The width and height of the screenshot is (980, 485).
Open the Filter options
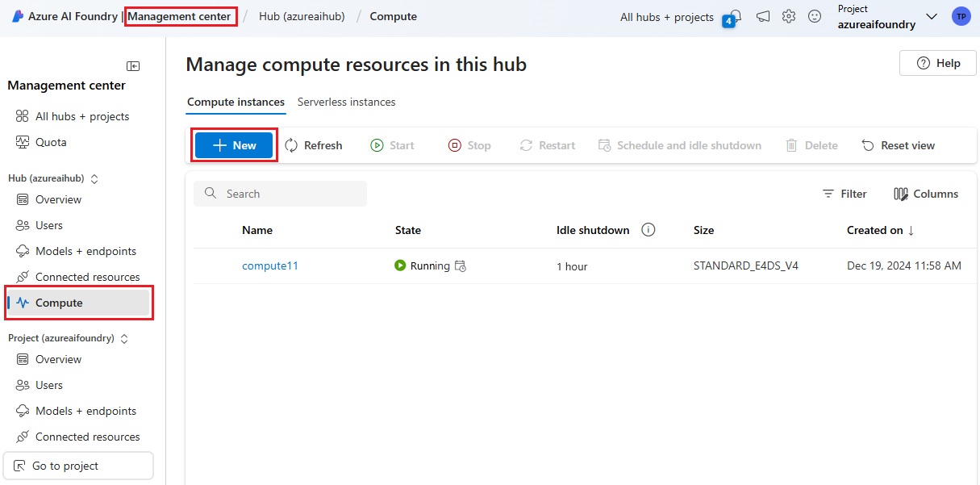tap(844, 194)
